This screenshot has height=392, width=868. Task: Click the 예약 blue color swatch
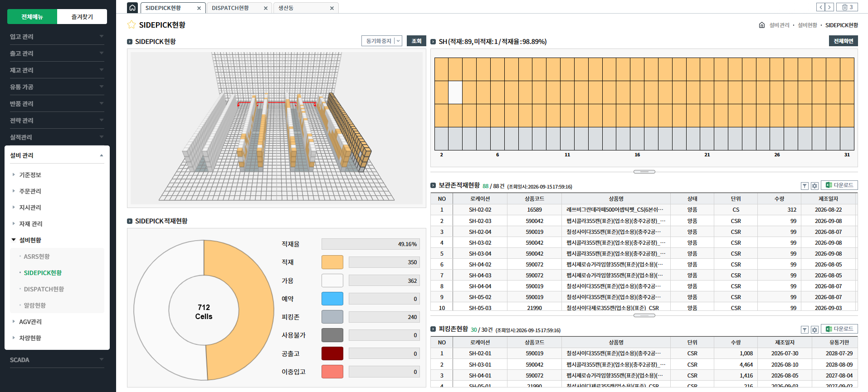pos(332,299)
